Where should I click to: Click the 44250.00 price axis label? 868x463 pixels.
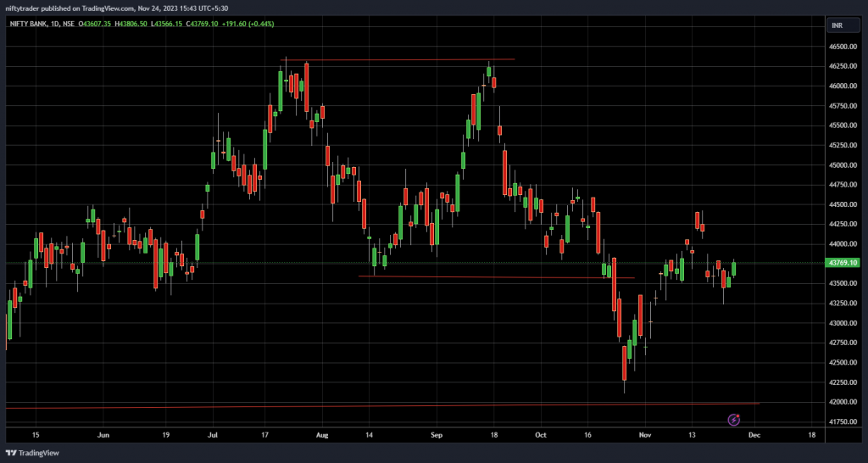(x=843, y=225)
